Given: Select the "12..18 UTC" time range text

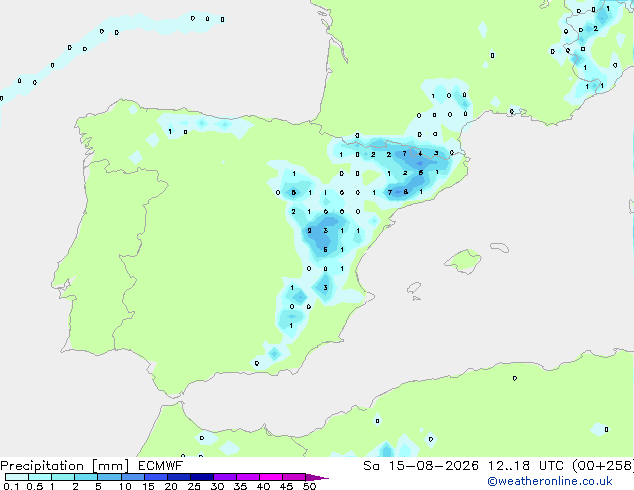Looking at the screenshot, I should pyautogui.click(x=524, y=466).
